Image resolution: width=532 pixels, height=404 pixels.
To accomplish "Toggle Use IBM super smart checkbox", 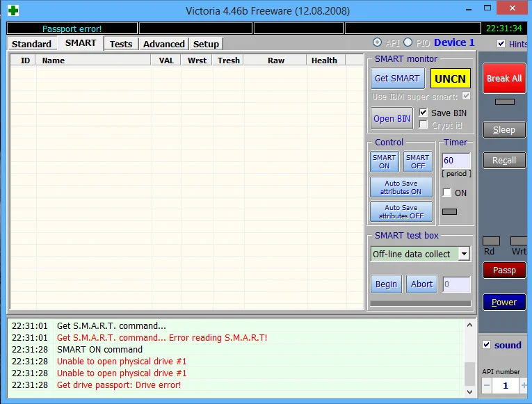I will [466, 96].
